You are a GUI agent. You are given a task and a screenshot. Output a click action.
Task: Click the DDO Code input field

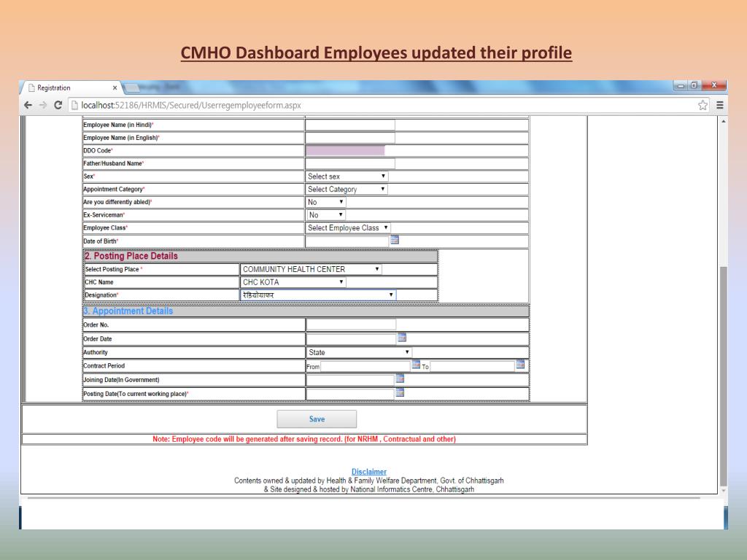click(x=345, y=150)
